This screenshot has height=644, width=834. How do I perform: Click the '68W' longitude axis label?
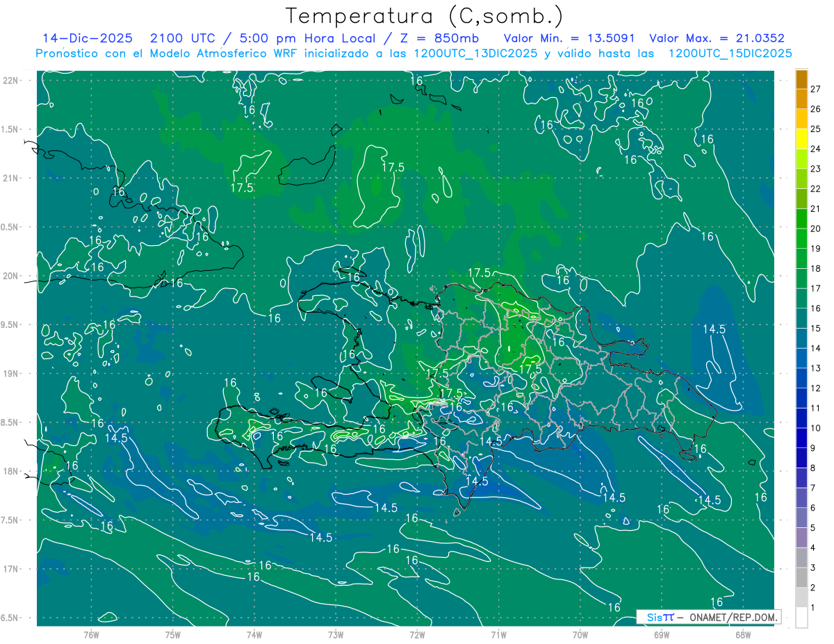click(x=742, y=635)
